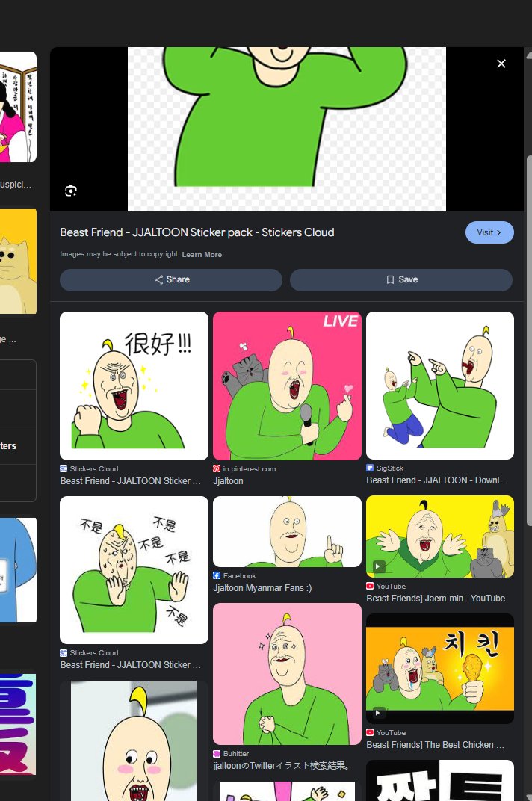Click the Share icon in Share button
This screenshot has width=532, height=801.
click(158, 280)
